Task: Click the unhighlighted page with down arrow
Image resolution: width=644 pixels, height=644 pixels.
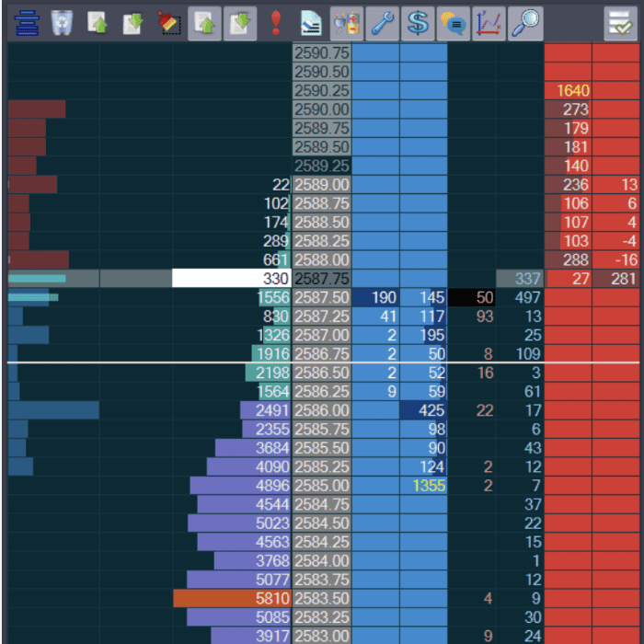Action: (132, 23)
